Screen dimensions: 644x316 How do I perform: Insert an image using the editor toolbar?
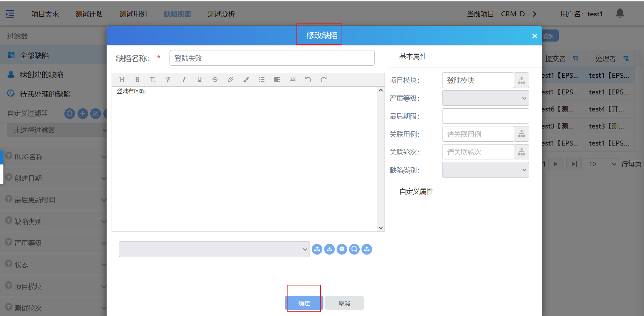tap(293, 80)
